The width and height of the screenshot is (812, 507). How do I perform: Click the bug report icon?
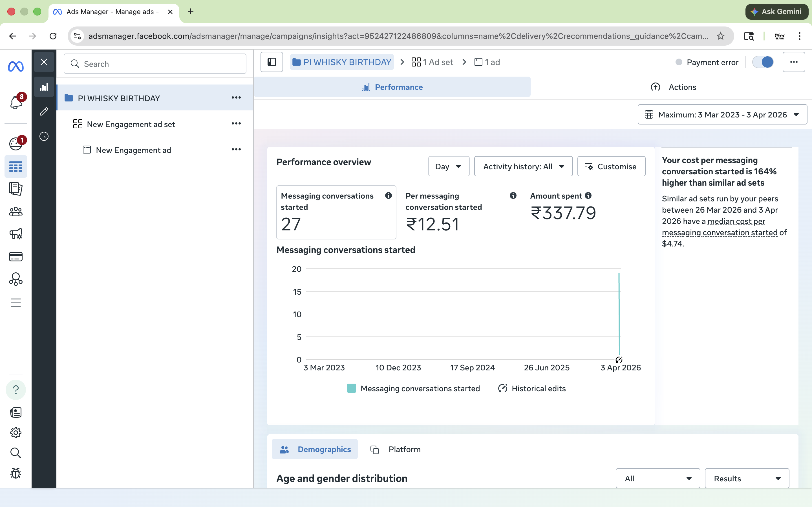(16, 473)
